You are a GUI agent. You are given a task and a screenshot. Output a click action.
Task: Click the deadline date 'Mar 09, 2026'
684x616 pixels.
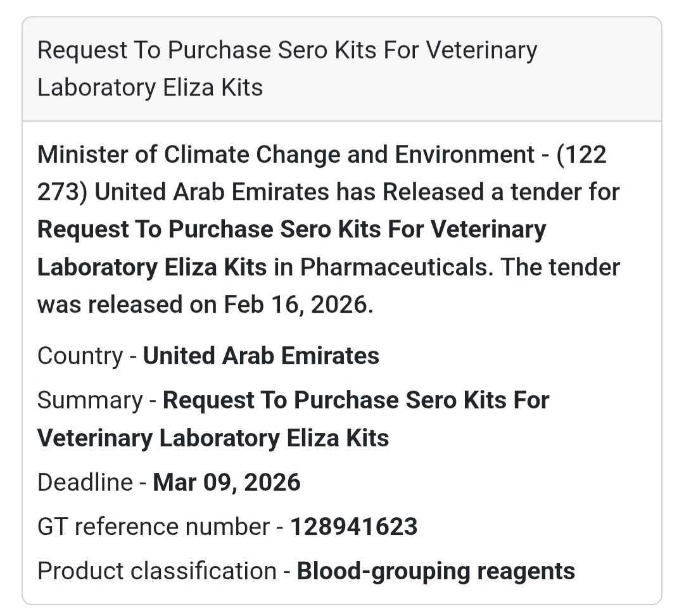[x=227, y=482]
